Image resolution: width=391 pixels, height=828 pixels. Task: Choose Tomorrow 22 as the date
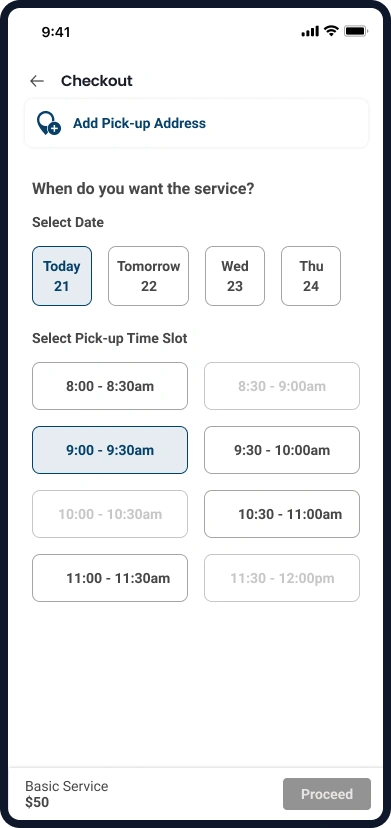pos(148,276)
